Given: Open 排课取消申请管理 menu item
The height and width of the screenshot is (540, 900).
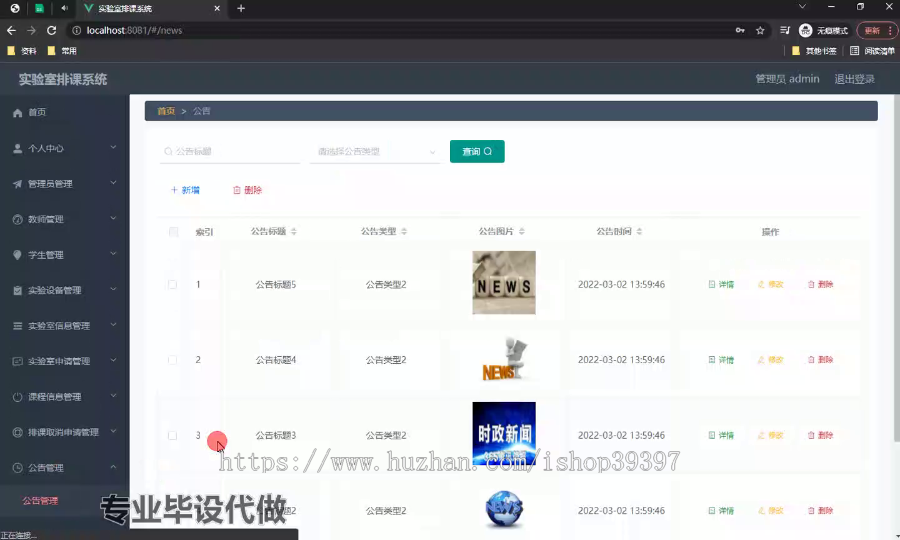Looking at the screenshot, I should [x=63, y=432].
